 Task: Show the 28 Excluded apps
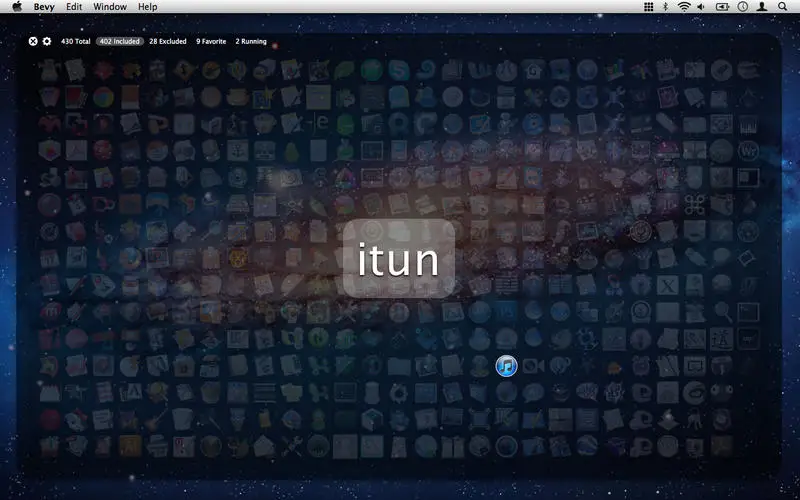coord(168,41)
